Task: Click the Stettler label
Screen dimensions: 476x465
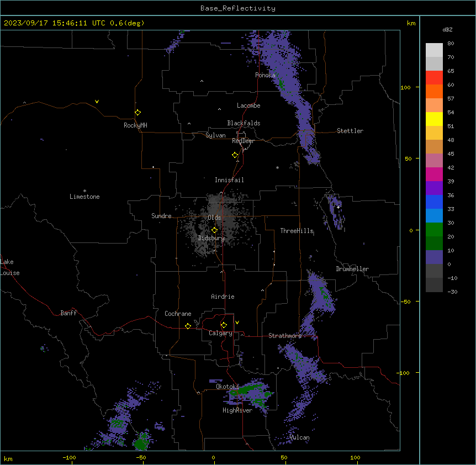Action: click(350, 131)
